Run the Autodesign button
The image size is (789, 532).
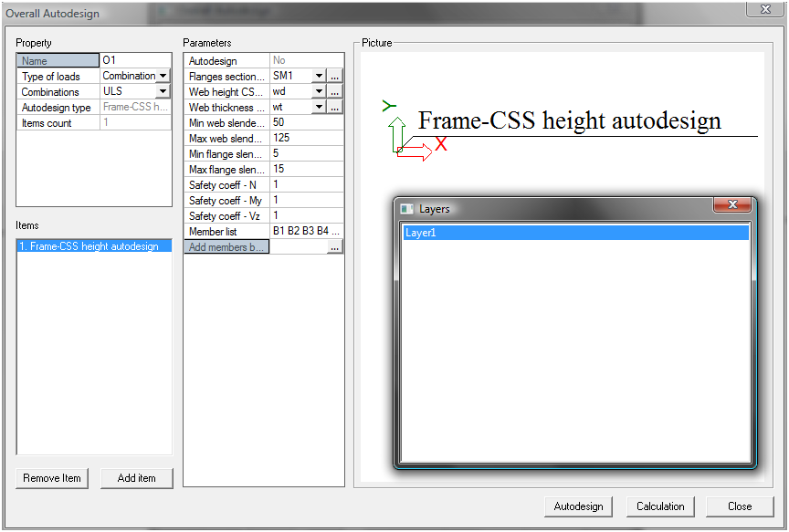pos(578,506)
